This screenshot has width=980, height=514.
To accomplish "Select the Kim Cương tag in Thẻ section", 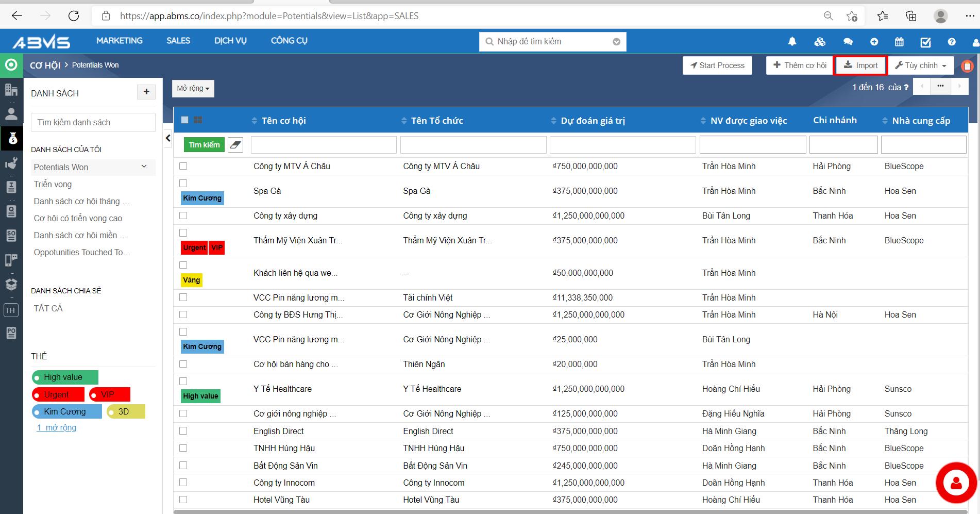I will [x=66, y=411].
